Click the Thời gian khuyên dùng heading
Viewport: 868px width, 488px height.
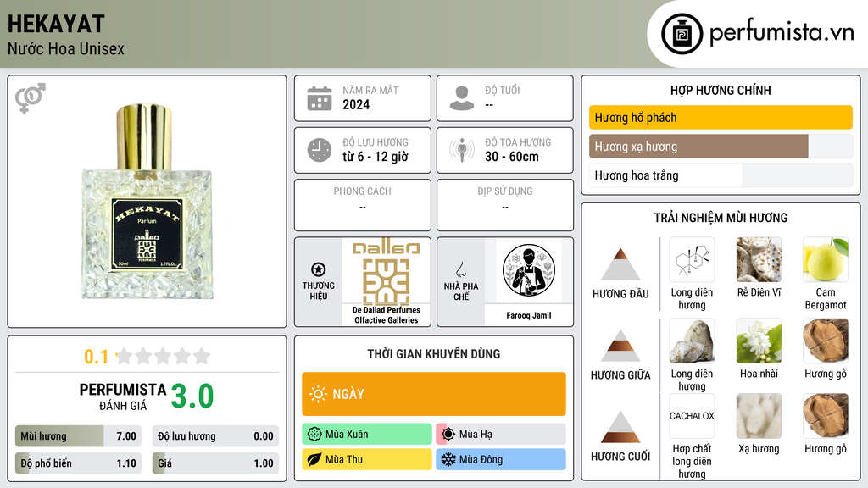(x=434, y=354)
